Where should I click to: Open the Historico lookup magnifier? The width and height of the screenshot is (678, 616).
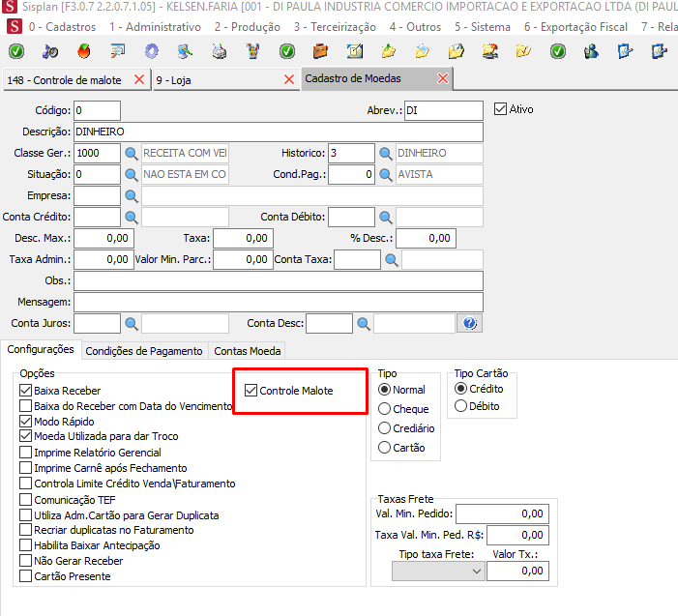(385, 154)
